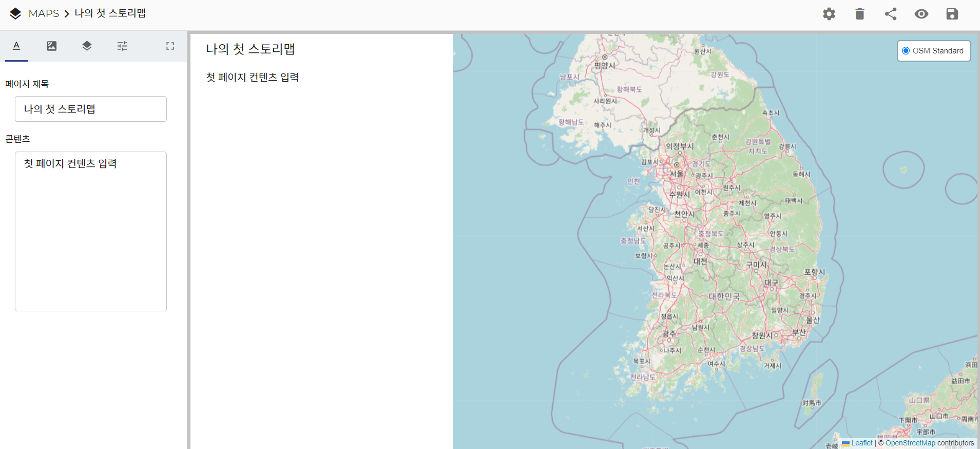This screenshot has width=980, height=449.
Task: Switch to the text editing tab
Action: [16, 46]
